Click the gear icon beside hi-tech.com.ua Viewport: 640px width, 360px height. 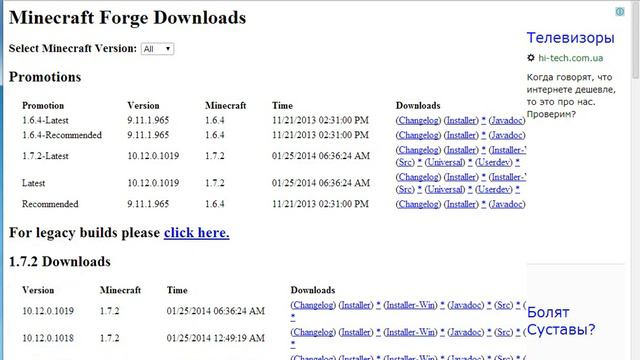(531, 58)
